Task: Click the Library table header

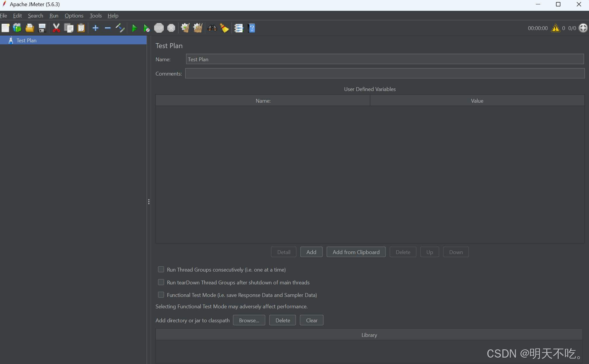Action: 369,335
